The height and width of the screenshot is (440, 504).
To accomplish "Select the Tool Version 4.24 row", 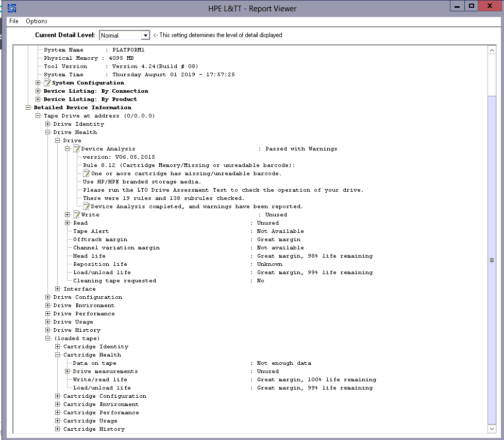I will pos(121,66).
